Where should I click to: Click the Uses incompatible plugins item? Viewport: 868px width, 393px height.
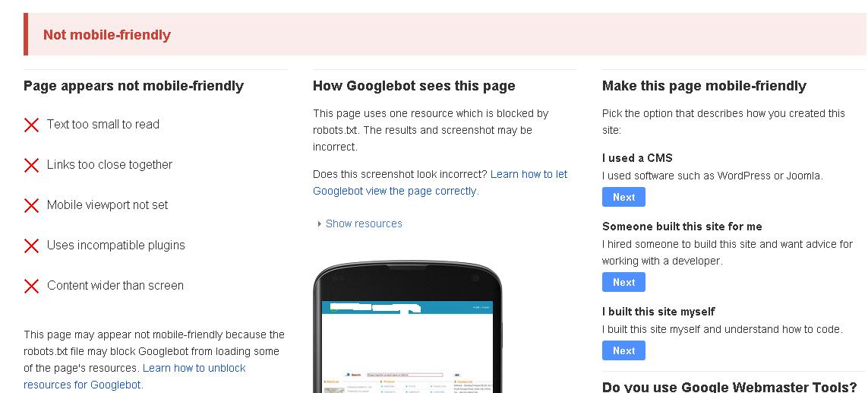tap(116, 246)
